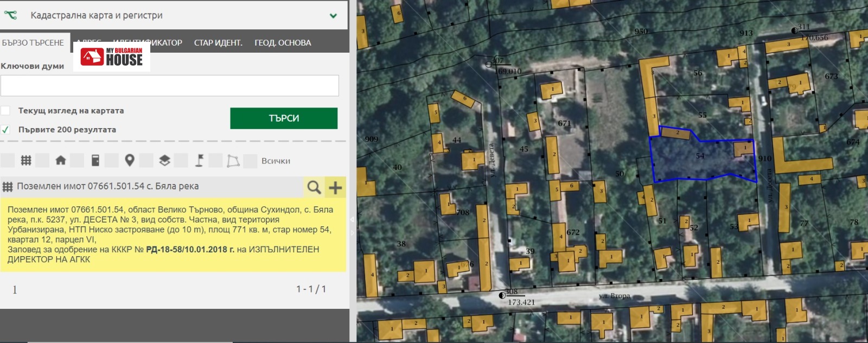
Task: Select the door-shaped unit filter icon
Action: [95, 161]
